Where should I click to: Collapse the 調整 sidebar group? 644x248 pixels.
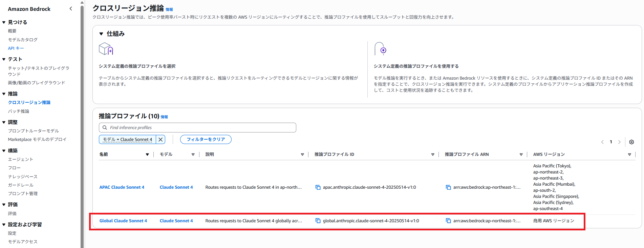pyautogui.click(x=4, y=122)
